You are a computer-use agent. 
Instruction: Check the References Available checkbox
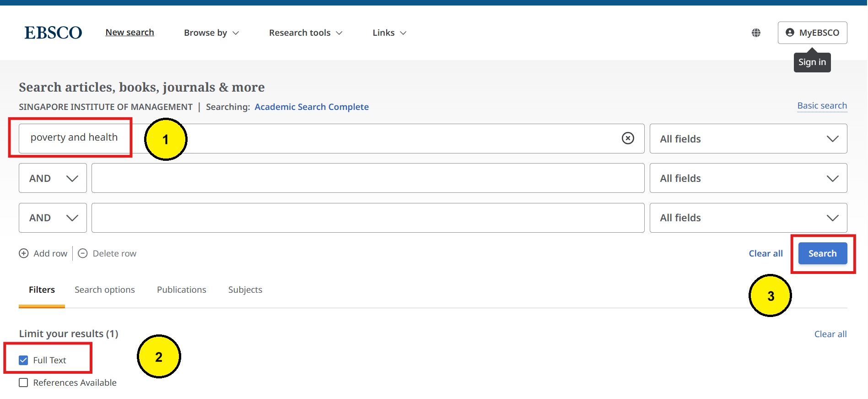(x=23, y=383)
